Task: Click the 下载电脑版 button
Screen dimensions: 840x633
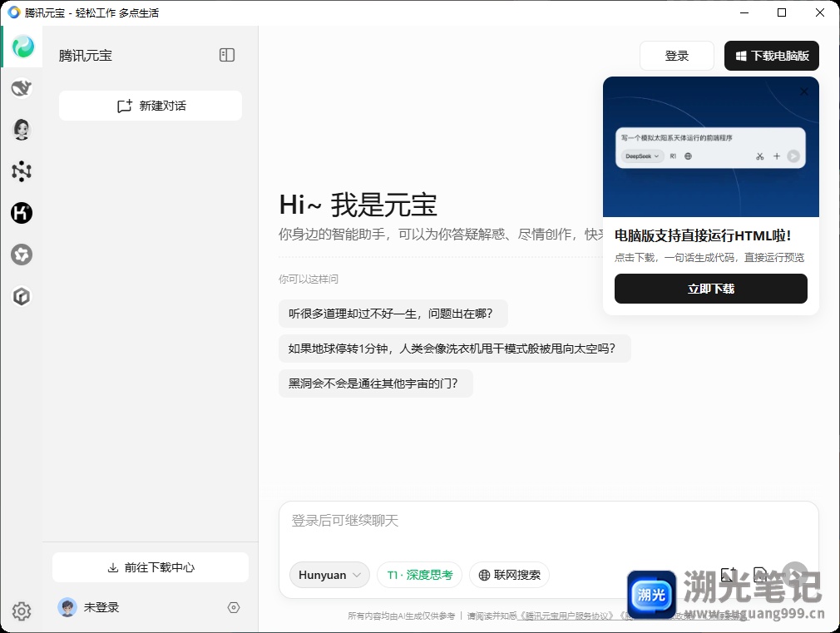Action: (x=772, y=56)
